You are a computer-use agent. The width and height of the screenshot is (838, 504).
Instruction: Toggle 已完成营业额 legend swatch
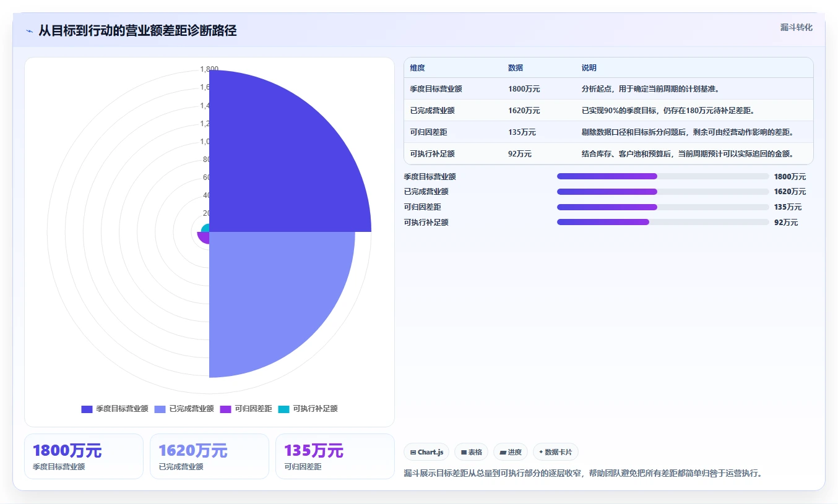tap(160, 409)
